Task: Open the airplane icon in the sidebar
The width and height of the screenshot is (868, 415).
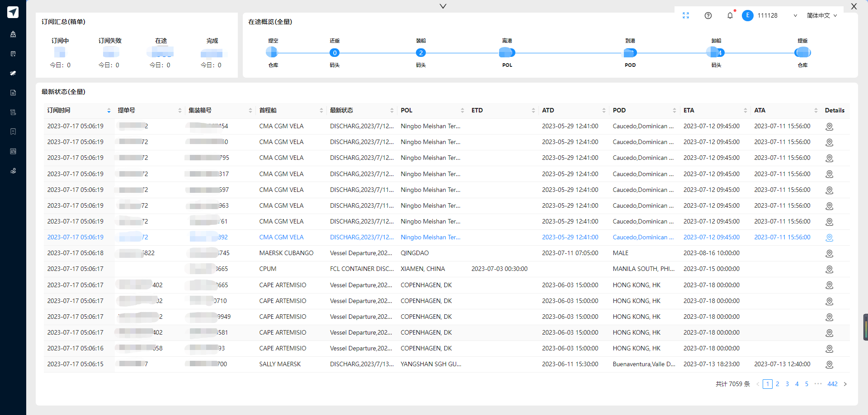Action: (13, 73)
